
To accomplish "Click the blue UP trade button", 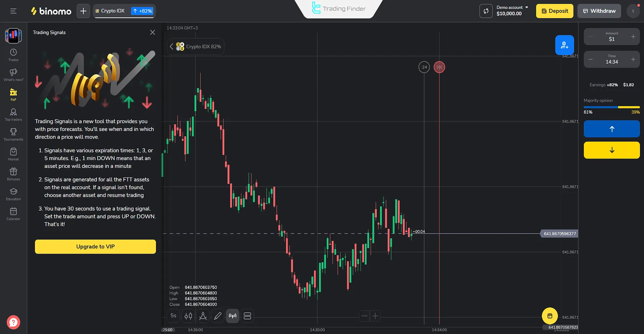I will pyautogui.click(x=612, y=129).
